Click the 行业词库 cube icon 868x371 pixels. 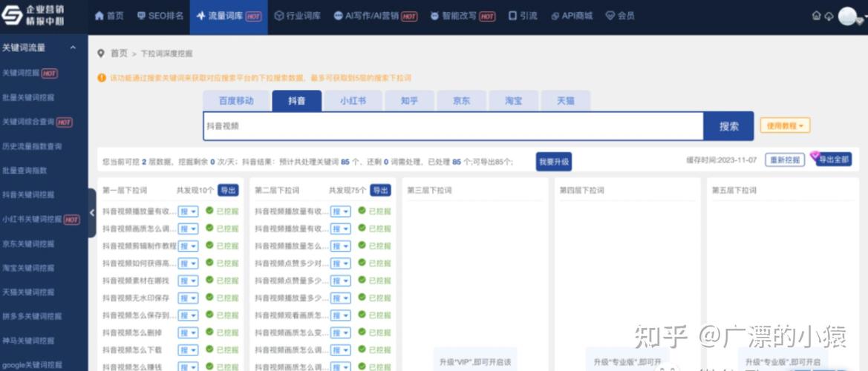[x=279, y=16]
